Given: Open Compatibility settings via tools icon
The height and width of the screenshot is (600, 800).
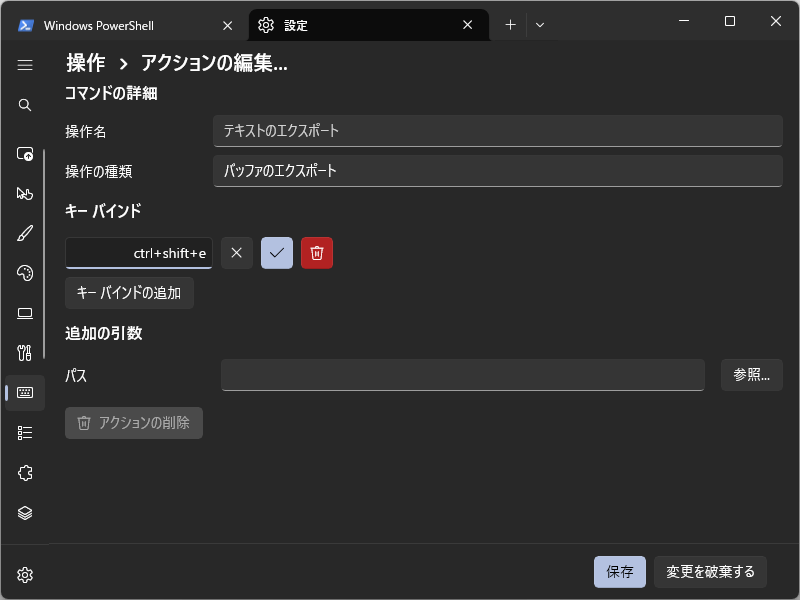Looking at the screenshot, I should [x=25, y=353].
